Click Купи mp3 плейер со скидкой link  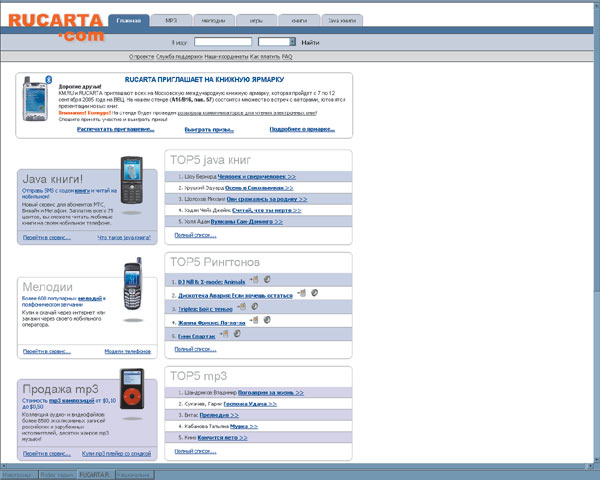(x=116, y=454)
